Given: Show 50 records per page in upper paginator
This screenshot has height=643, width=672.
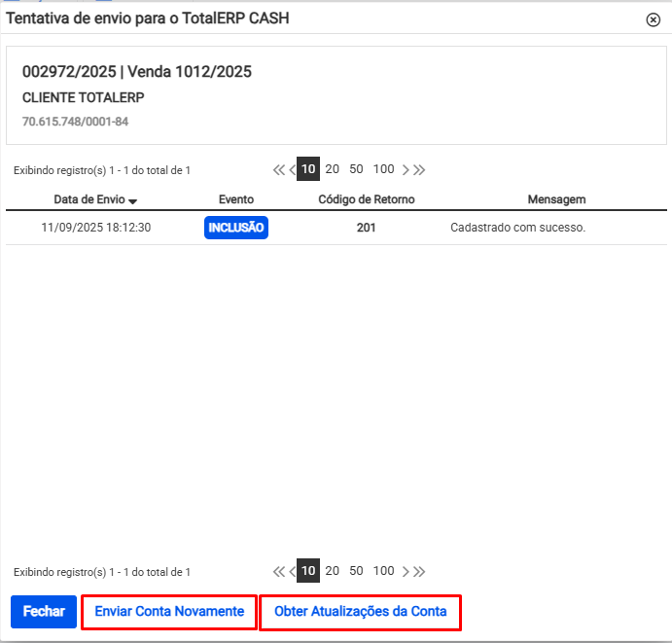Looking at the screenshot, I should tap(356, 169).
